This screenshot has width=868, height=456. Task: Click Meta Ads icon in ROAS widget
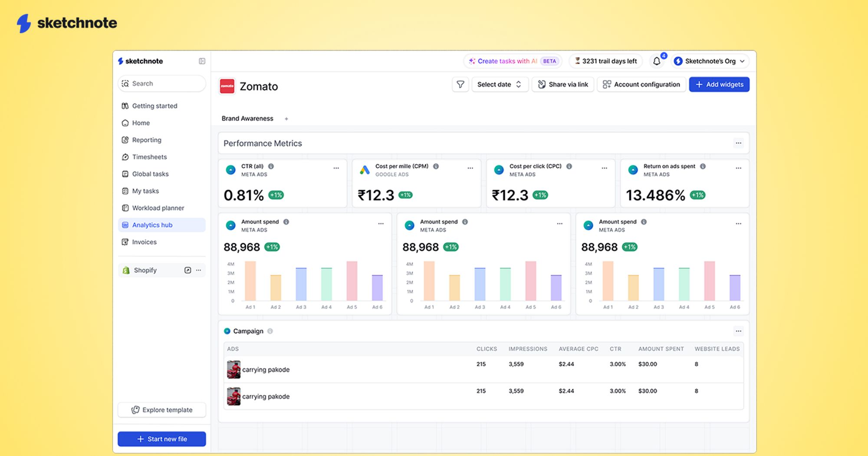click(633, 170)
